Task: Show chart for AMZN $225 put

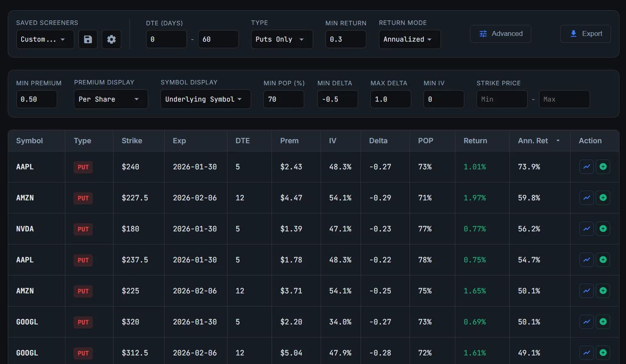Action: point(586,291)
